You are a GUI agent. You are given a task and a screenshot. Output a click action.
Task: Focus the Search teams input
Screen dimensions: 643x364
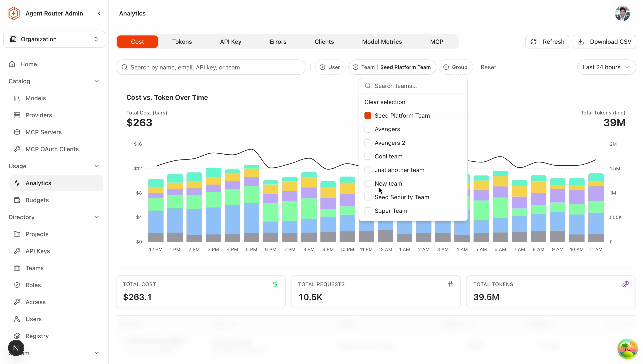pos(413,86)
